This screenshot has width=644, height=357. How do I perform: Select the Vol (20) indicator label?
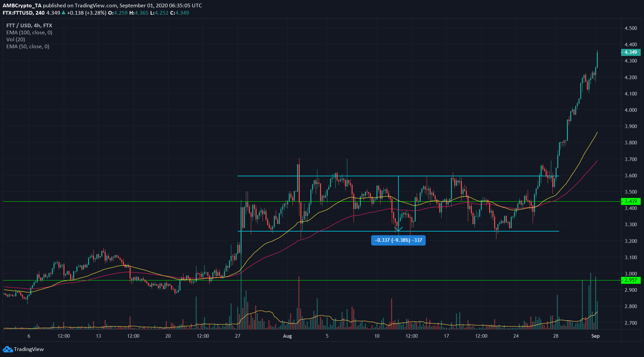(x=16, y=39)
